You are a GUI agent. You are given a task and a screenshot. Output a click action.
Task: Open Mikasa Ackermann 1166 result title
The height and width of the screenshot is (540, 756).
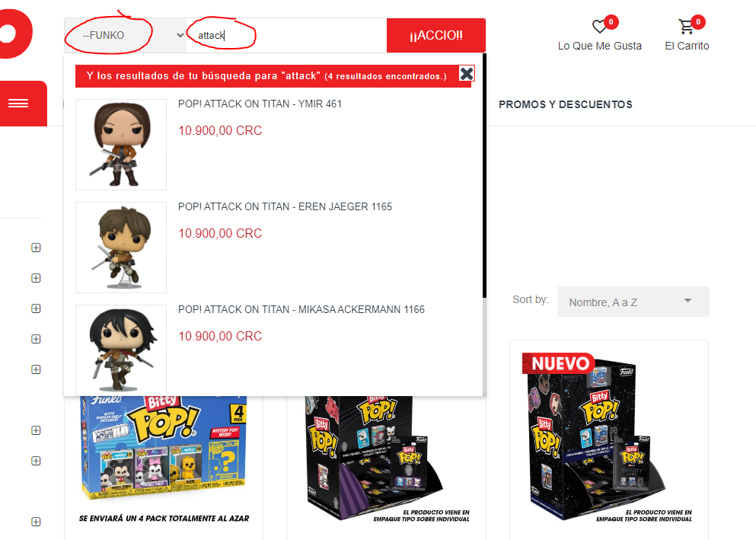301,309
